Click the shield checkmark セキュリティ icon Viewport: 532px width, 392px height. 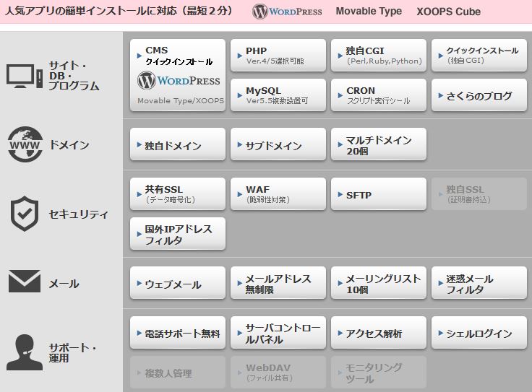click(24, 214)
